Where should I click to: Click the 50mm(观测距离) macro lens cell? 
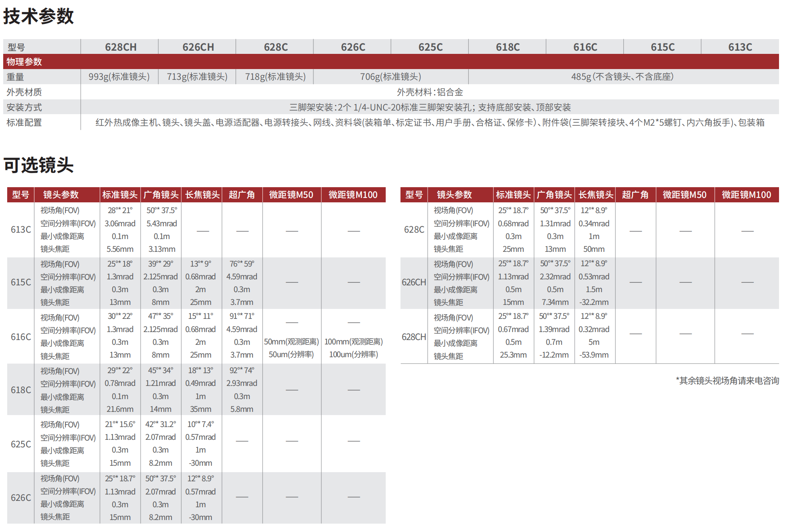coord(291,342)
